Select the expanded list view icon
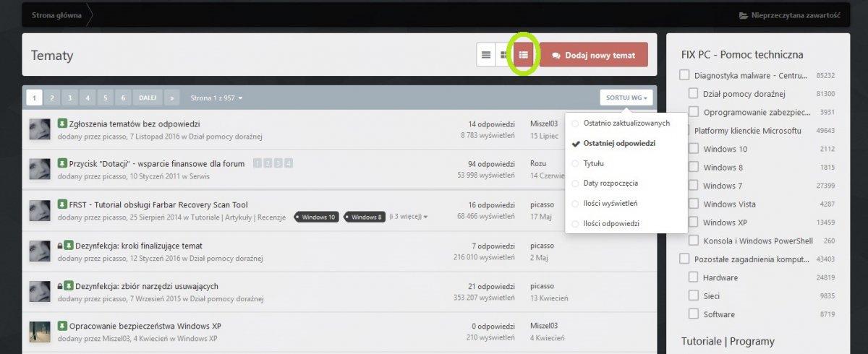The width and height of the screenshot is (868, 354). click(524, 55)
